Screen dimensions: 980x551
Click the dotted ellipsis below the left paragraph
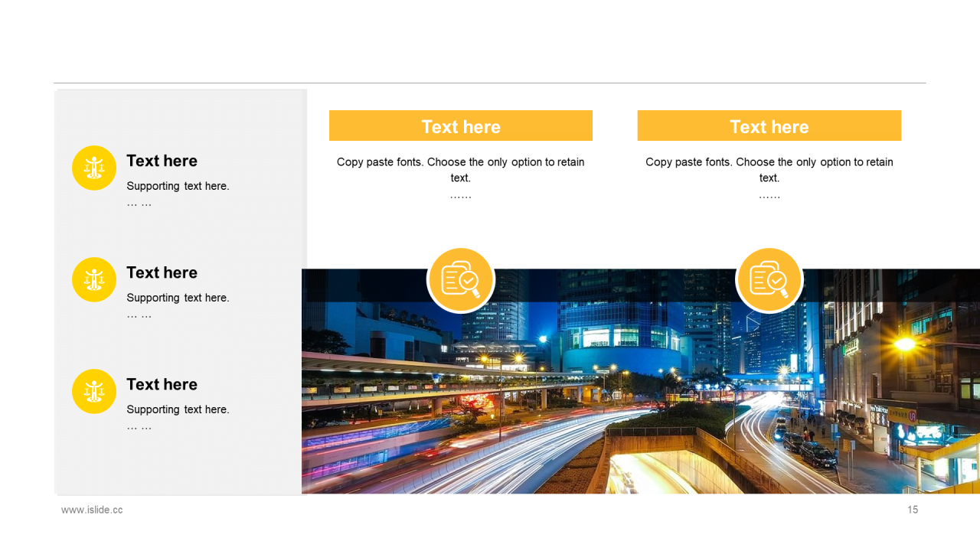point(460,196)
